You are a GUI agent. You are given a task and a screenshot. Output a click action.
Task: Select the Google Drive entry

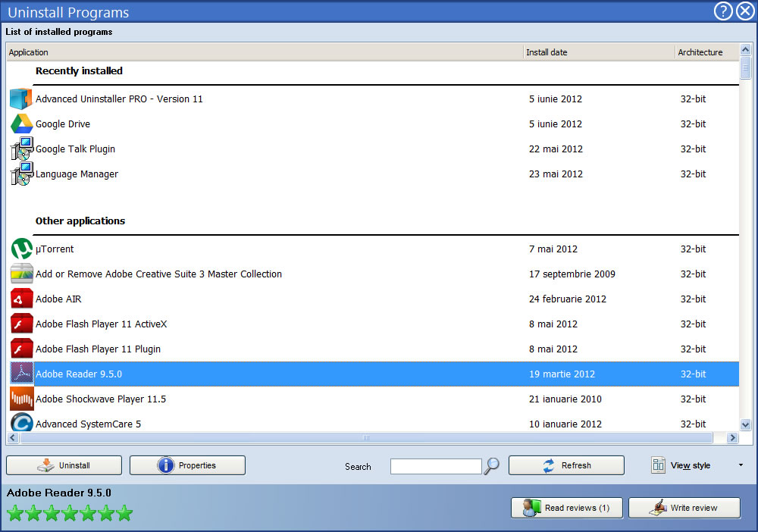click(373, 124)
